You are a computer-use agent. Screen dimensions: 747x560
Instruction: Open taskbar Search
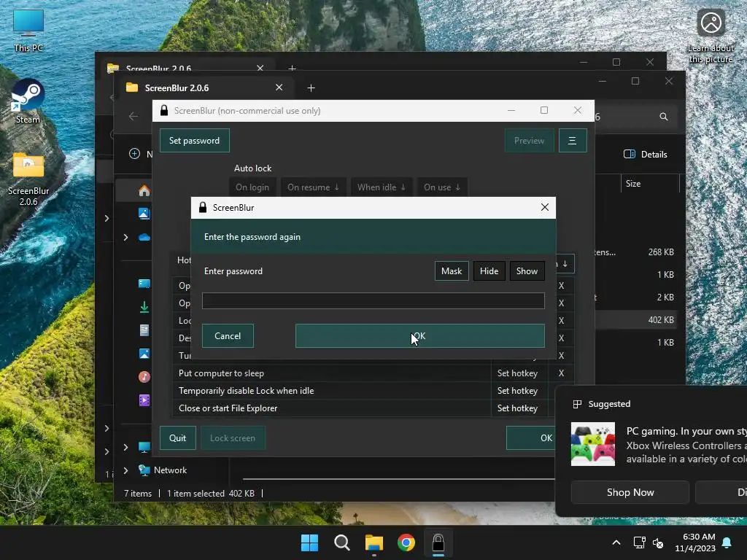[341, 542]
